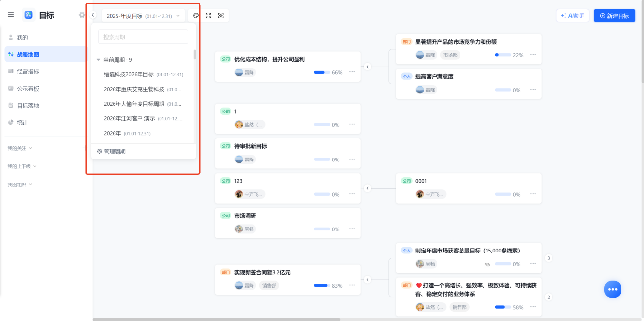Click the horizontal scrollbar at canvas bottom
Viewport: 644px width, 321px height.
click(x=216, y=320)
